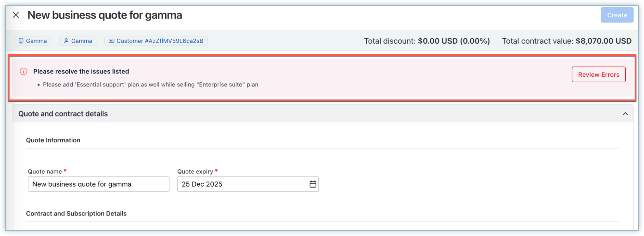Image resolution: width=644 pixels, height=236 pixels.
Task: Click into the Quote name input field
Action: click(x=98, y=184)
